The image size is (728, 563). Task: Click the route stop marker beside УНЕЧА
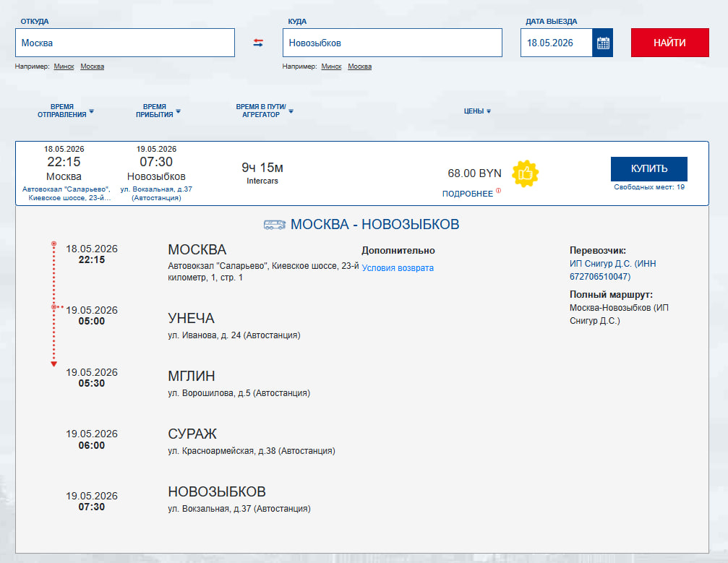coord(53,307)
